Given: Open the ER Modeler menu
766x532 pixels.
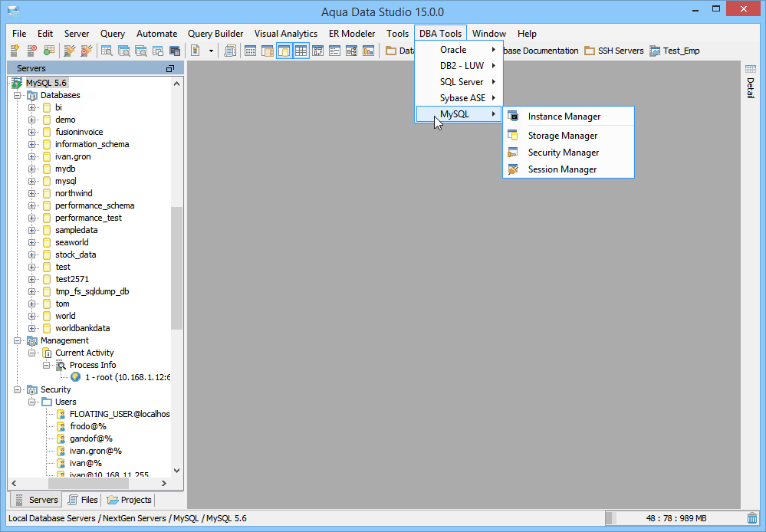Looking at the screenshot, I should 352,33.
